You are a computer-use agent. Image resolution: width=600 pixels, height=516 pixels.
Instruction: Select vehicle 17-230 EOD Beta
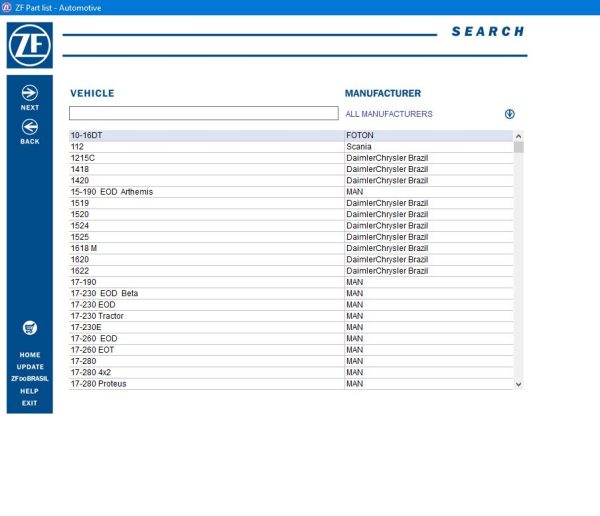[291, 294]
